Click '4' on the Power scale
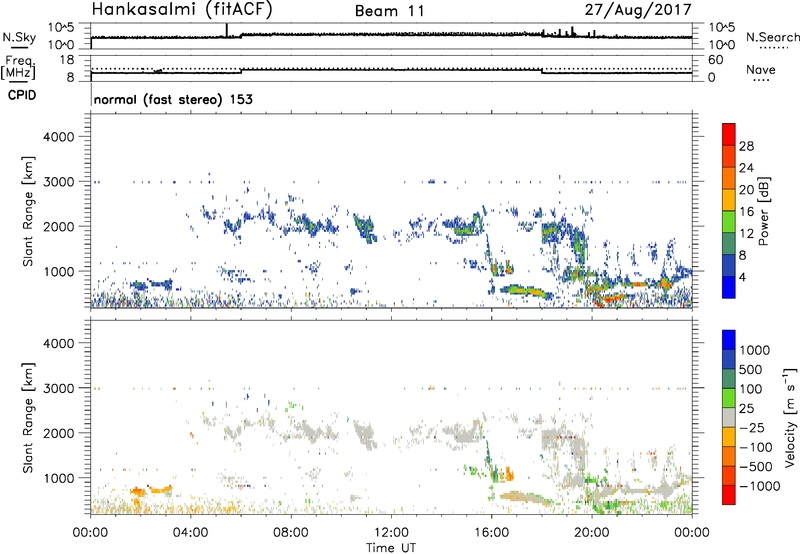The width and height of the screenshot is (800, 554). (x=743, y=277)
